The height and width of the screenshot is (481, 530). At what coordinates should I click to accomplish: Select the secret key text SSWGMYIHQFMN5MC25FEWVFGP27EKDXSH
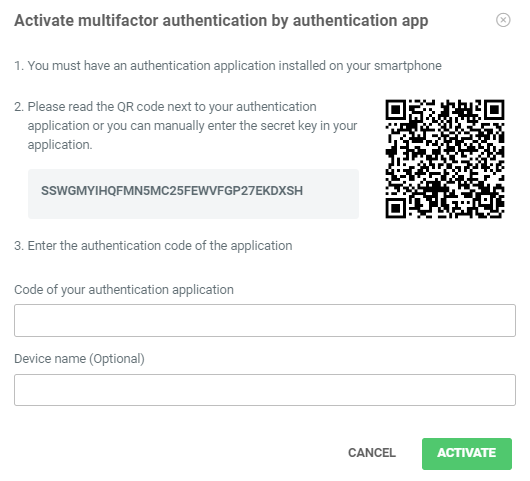pos(172,191)
